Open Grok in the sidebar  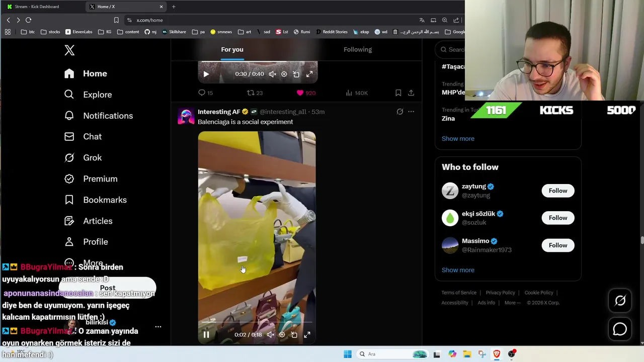point(83,158)
